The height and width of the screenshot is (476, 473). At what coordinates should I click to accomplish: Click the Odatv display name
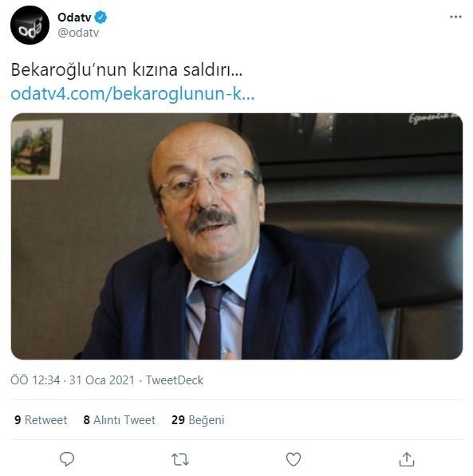[74, 18]
